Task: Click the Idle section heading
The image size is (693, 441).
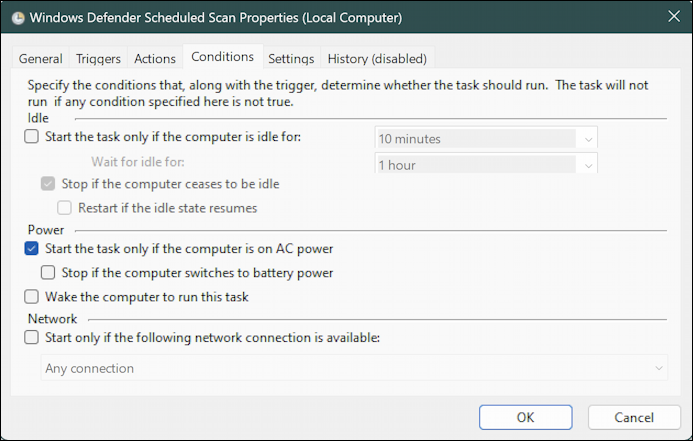Action: [x=38, y=118]
